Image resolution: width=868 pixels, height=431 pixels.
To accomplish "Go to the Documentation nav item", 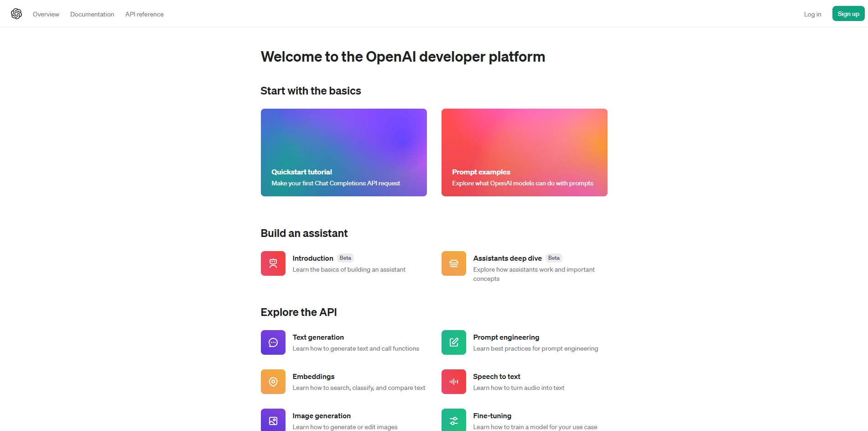I will [x=92, y=14].
